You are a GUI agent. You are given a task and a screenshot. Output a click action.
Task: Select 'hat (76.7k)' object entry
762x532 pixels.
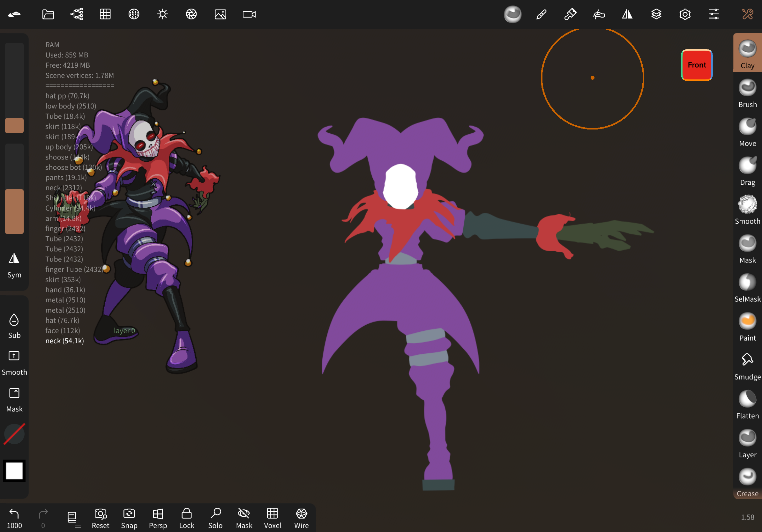[x=63, y=320]
